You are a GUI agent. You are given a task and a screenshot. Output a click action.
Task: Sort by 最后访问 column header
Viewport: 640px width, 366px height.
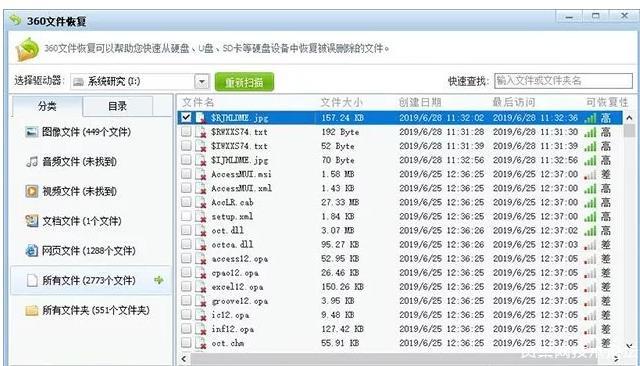pos(513,102)
